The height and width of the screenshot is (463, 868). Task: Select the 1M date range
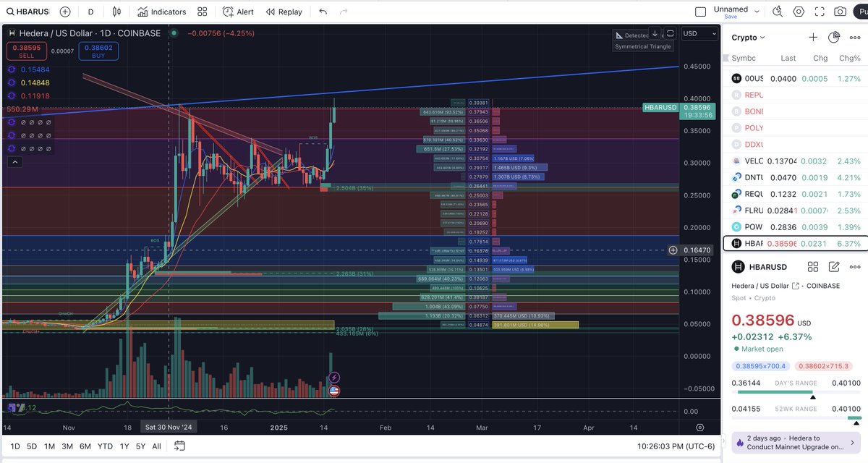pos(50,446)
